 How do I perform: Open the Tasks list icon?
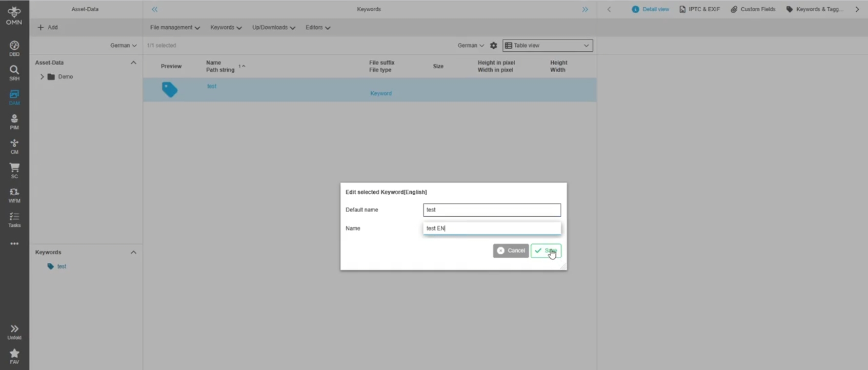coord(14,219)
